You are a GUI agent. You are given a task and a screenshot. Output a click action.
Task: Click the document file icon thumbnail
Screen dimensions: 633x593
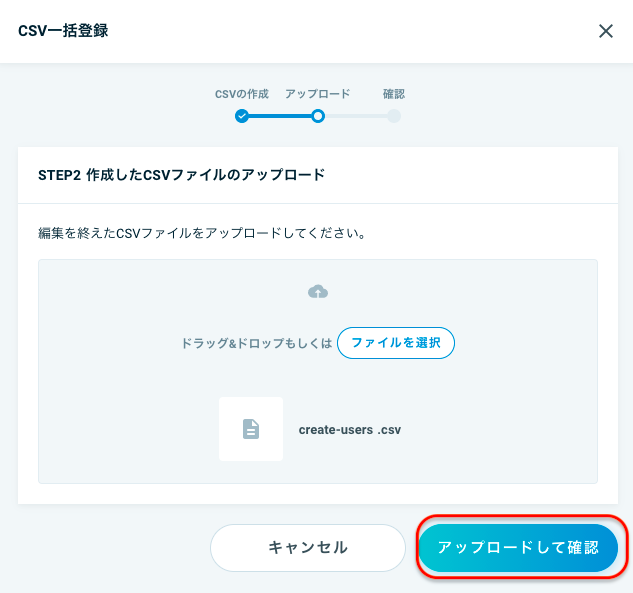(251, 429)
